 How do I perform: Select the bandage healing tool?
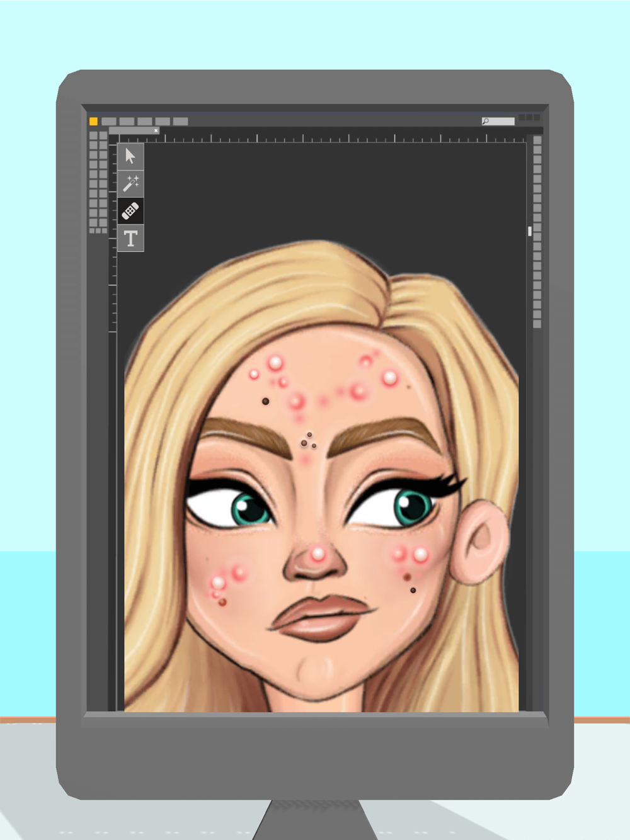130,210
